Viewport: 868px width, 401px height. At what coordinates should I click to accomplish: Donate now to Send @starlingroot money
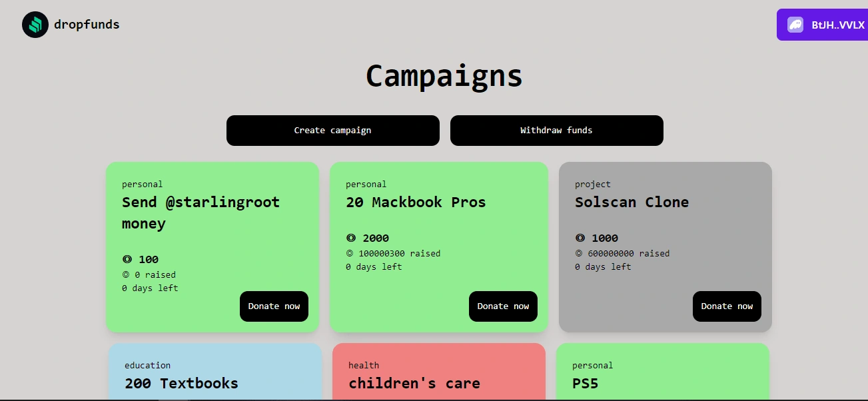(274, 306)
